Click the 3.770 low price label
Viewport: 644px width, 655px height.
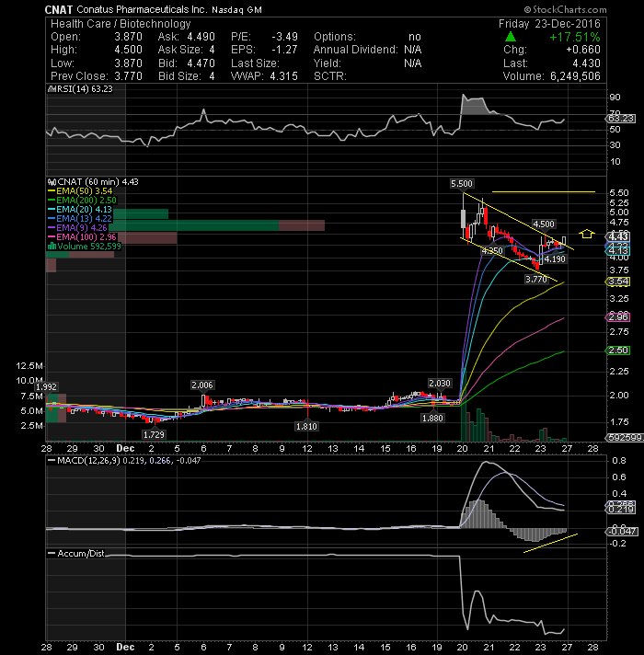[x=536, y=280]
